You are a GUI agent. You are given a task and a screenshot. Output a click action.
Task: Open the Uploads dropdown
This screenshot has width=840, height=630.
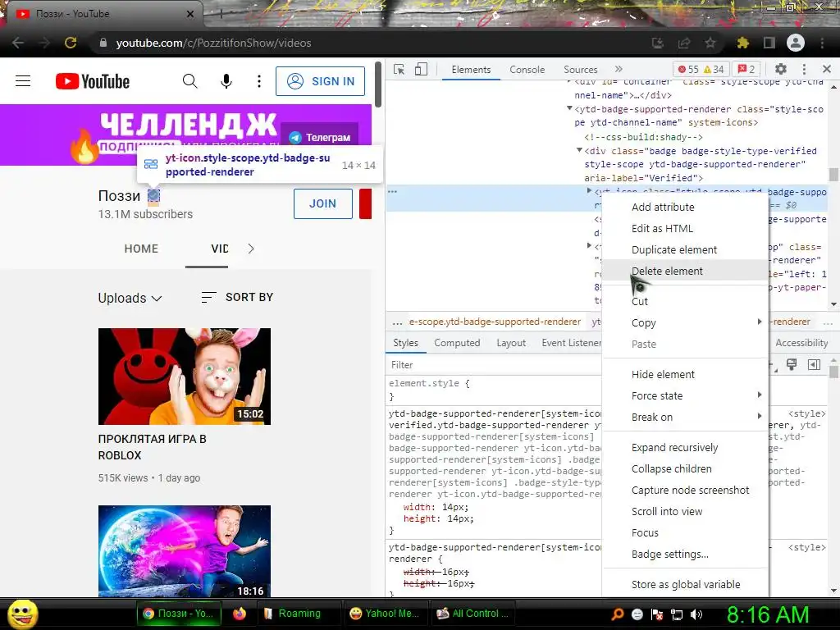point(130,298)
